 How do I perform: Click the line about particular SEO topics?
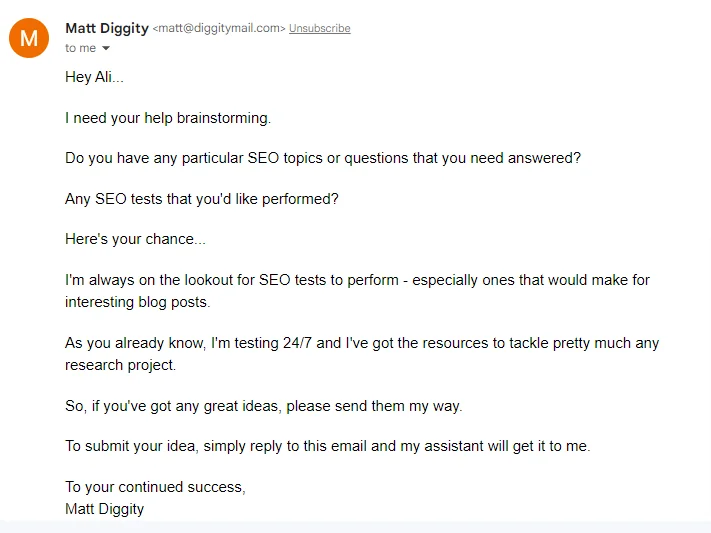(x=323, y=158)
